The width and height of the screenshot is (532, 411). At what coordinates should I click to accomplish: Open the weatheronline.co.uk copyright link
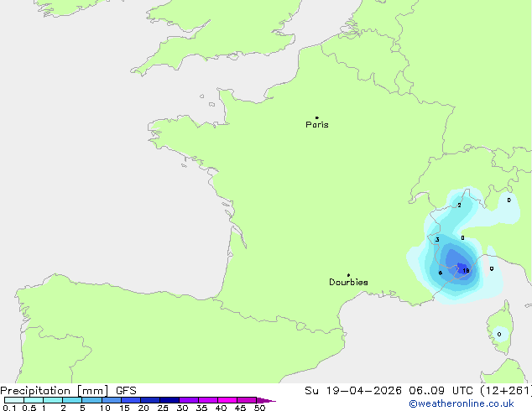[462, 403]
